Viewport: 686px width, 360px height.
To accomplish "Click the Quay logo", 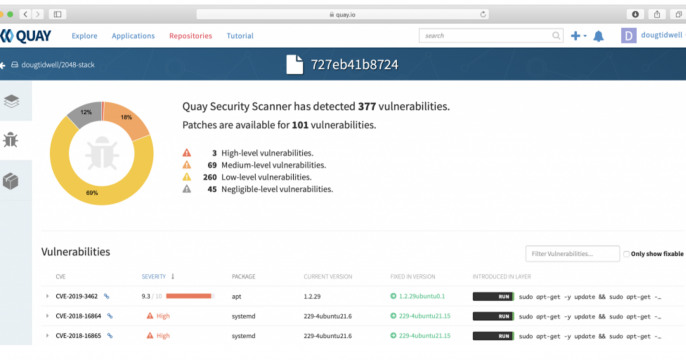I will point(25,36).
